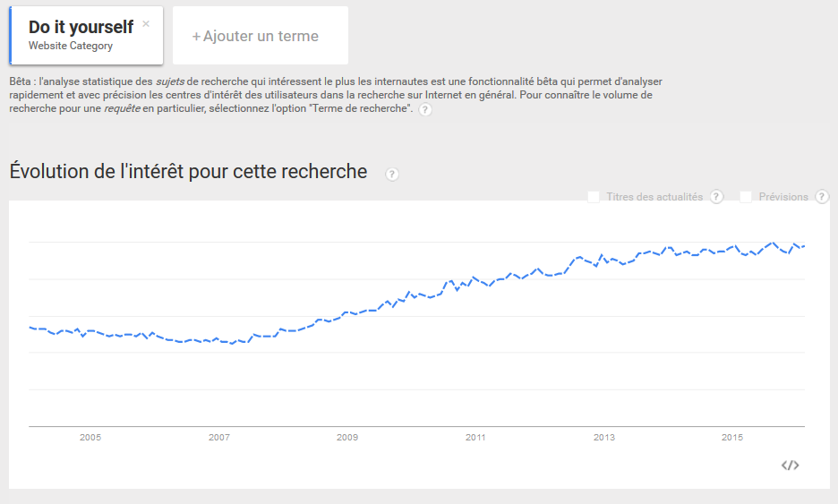Click Ajouter un terme box

tap(261, 35)
